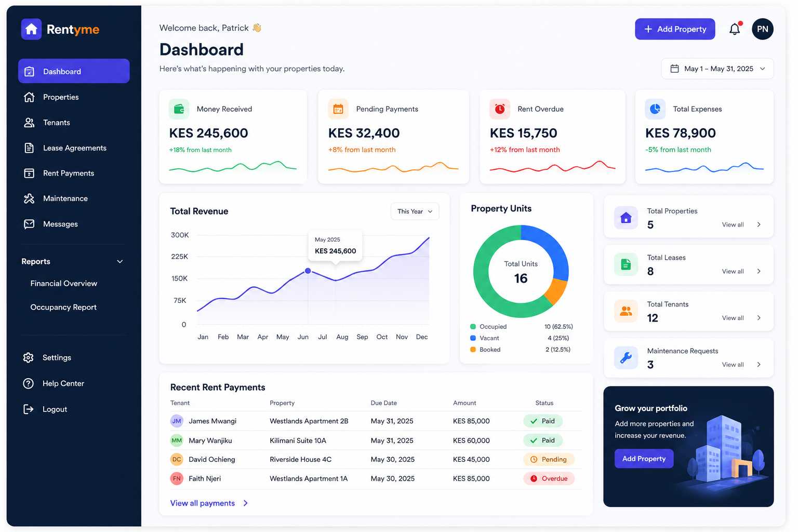The image size is (798, 532).
Task: Switch to the Occupancy Report view
Action: (63, 307)
